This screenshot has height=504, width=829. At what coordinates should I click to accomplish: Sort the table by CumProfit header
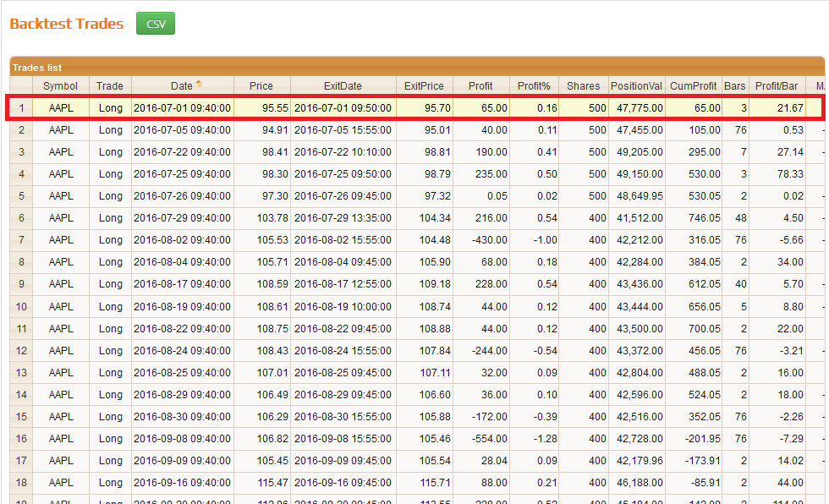693,86
